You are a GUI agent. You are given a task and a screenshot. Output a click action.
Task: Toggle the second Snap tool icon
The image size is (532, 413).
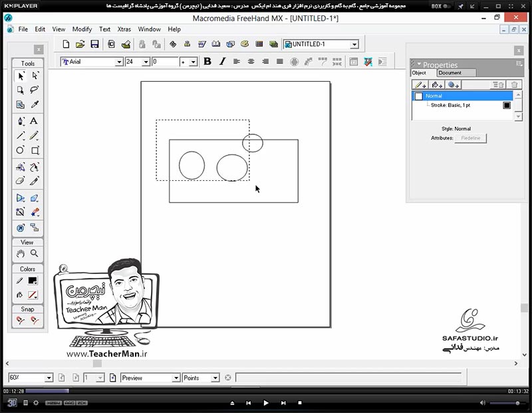pyautogui.click(x=35, y=320)
